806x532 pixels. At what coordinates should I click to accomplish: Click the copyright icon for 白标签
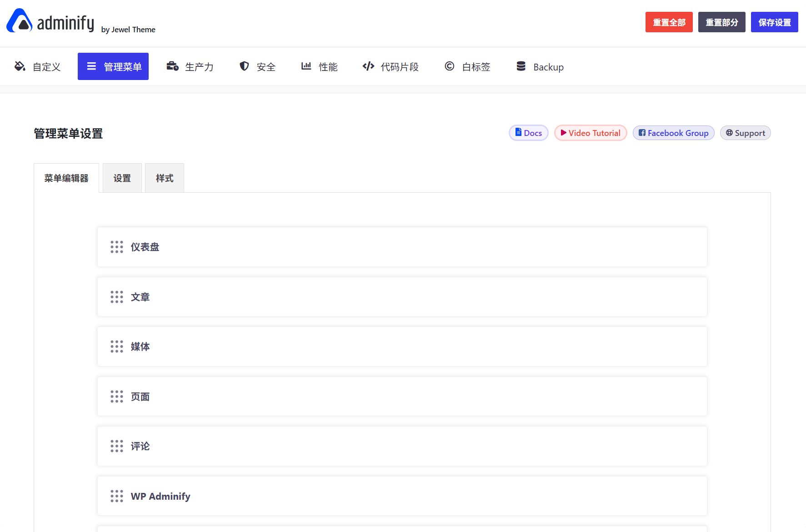pos(450,66)
